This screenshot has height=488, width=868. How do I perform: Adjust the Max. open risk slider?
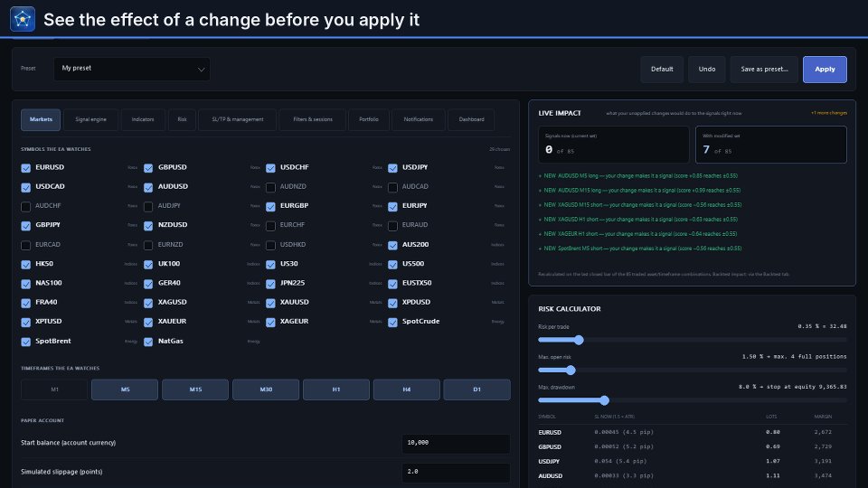[x=571, y=371]
